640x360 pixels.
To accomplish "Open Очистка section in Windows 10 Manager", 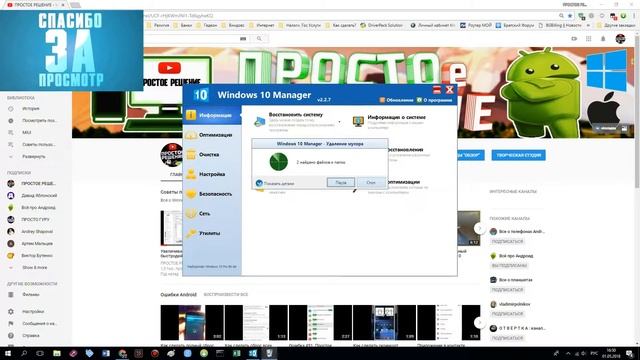I will pyautogui.click(x=212, y=154).
